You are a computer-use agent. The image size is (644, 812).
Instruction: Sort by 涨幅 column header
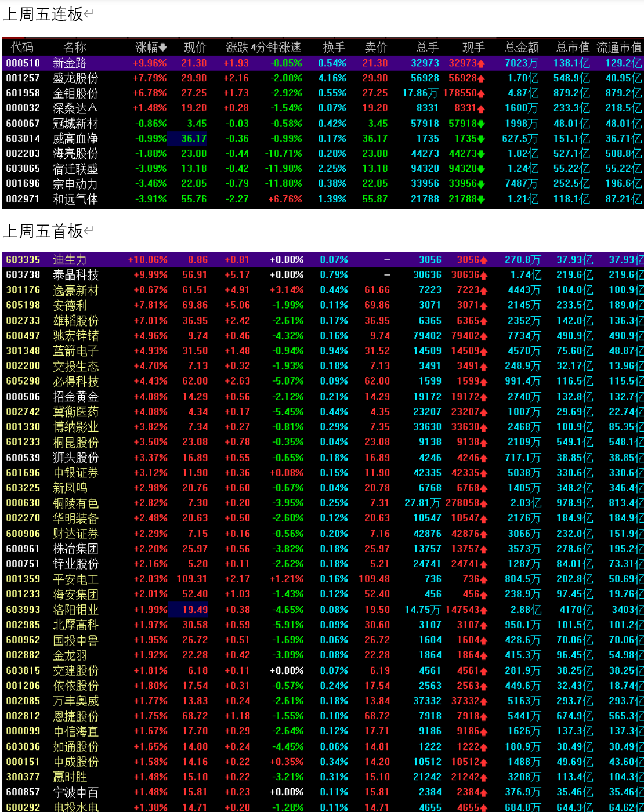click(151, 48)
